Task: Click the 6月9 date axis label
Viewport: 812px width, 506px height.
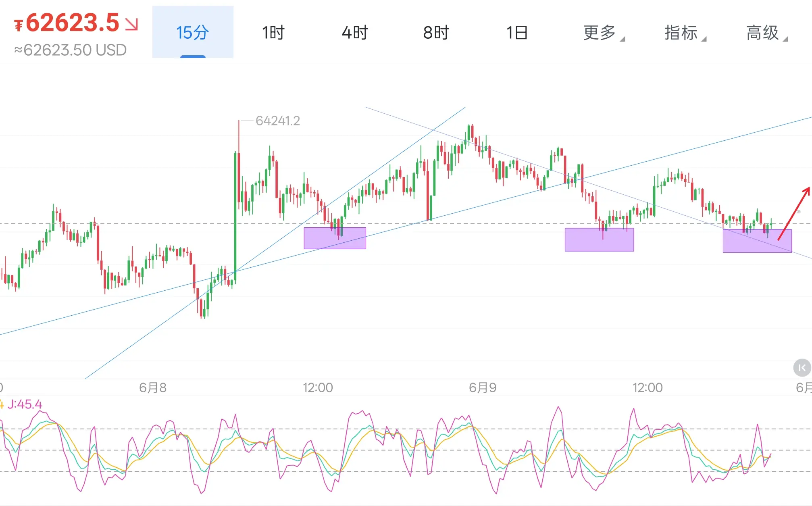Action: click(483, 387)
